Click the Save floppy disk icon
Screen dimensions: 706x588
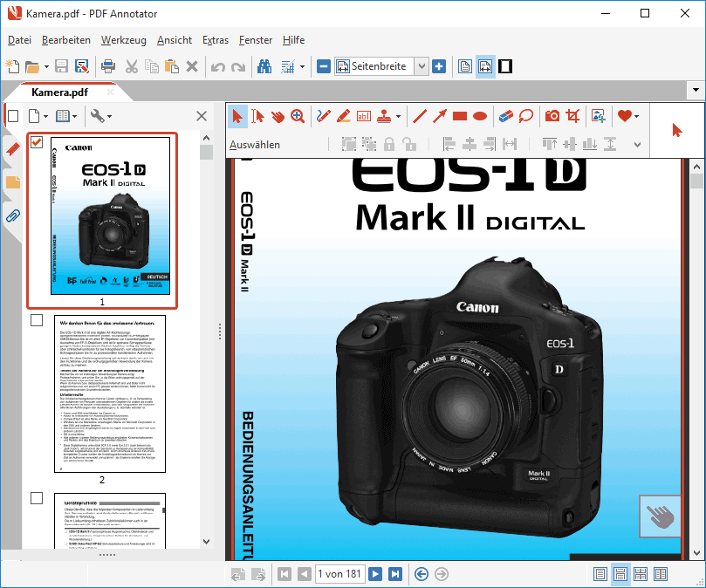click(x=61, y=66)
